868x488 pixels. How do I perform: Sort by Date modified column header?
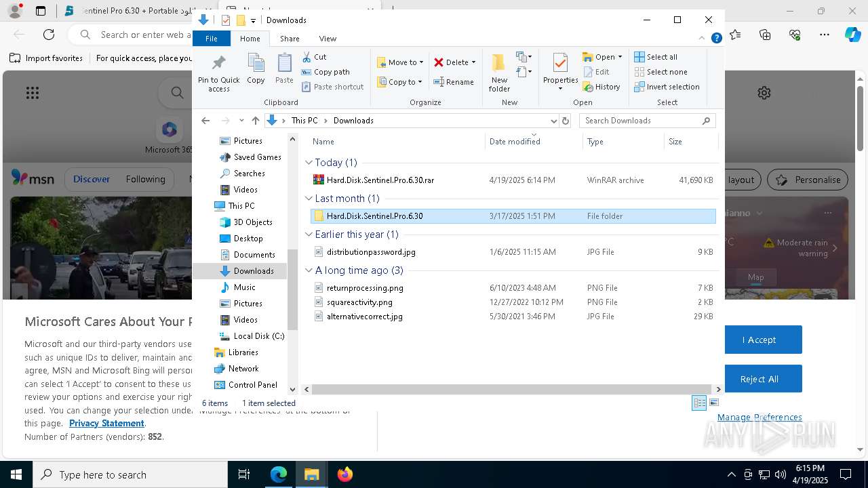coord(534,142)
